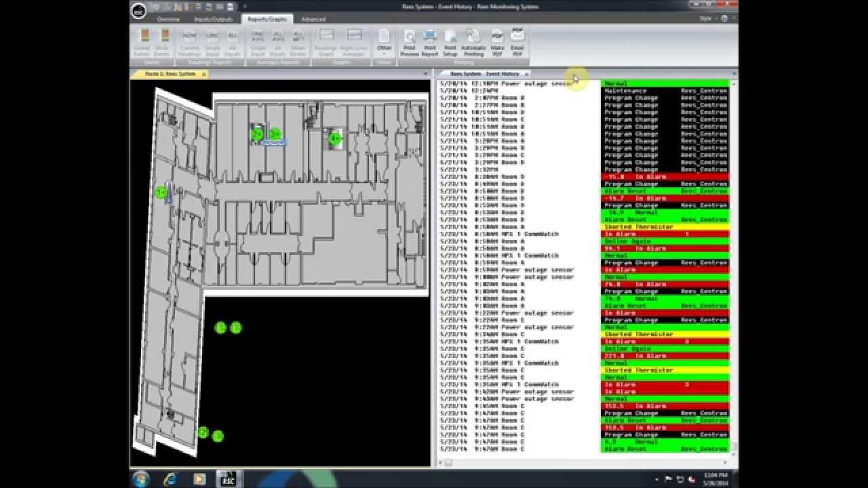Close the Event History document tab
This screenshot has height=488, width=868.
[526, 74]
